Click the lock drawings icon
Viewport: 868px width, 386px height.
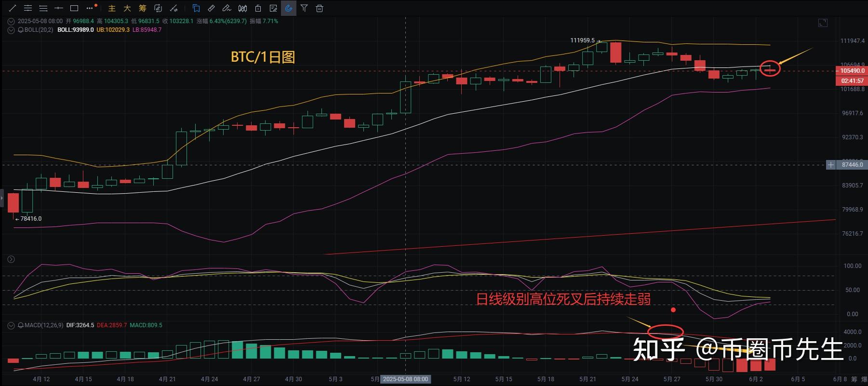[258, 8]
